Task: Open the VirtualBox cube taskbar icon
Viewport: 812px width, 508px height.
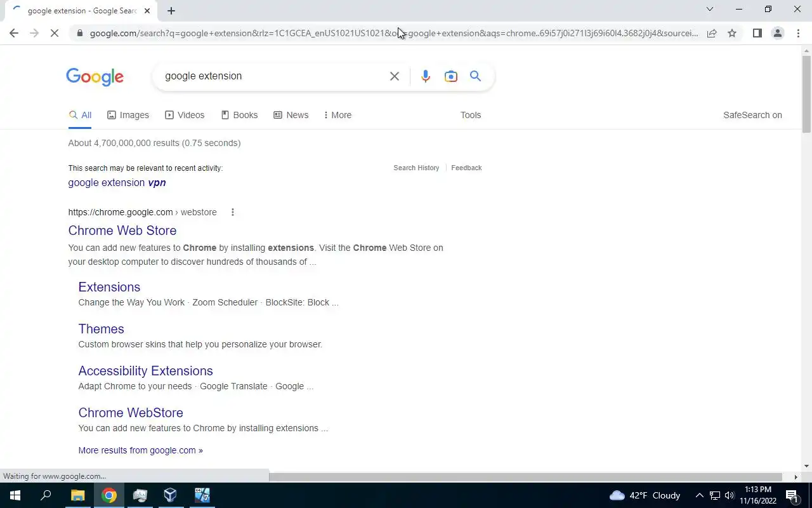Action: tap(171, 495)
